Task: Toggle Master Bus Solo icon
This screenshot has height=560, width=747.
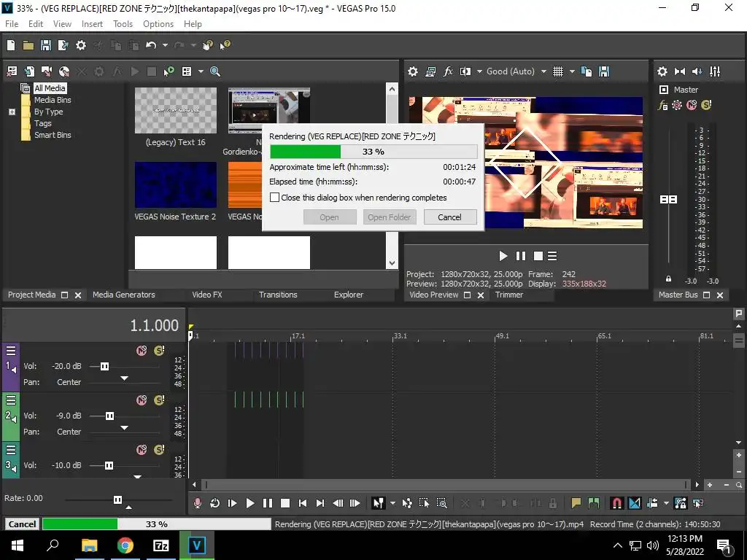Action: (x=706, y=105)
